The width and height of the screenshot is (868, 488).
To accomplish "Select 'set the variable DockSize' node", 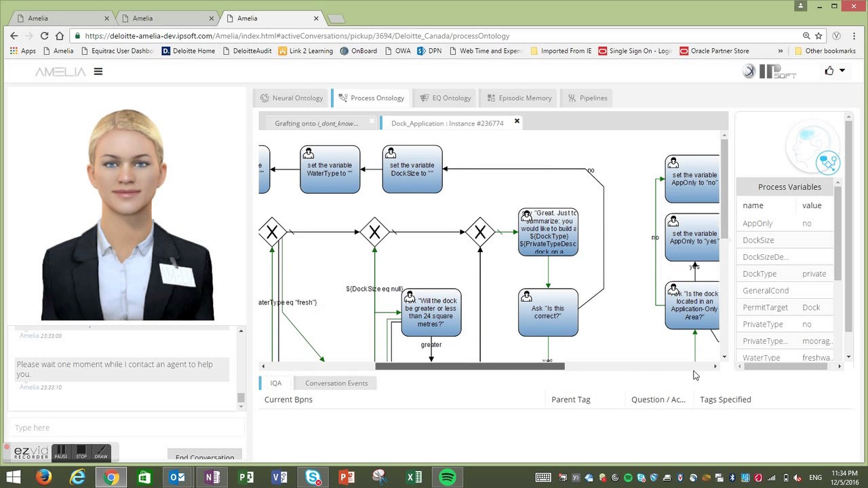I will coord(412,169).
